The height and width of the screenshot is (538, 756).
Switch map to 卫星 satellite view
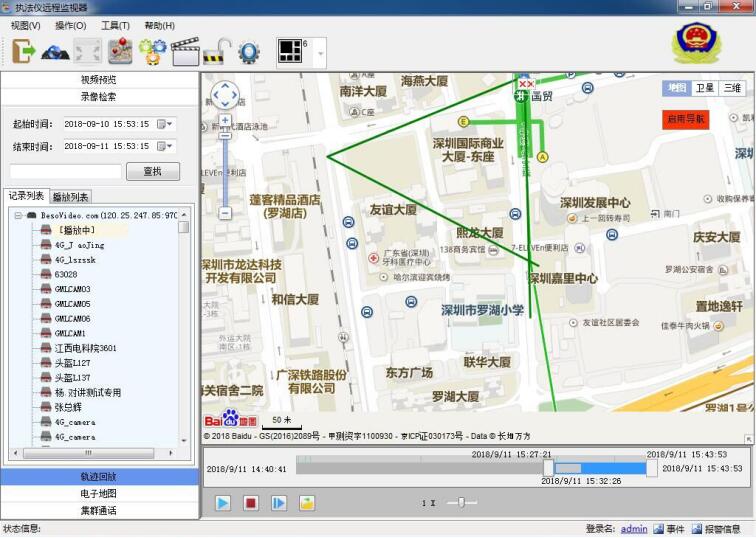[x=704, y=88]
